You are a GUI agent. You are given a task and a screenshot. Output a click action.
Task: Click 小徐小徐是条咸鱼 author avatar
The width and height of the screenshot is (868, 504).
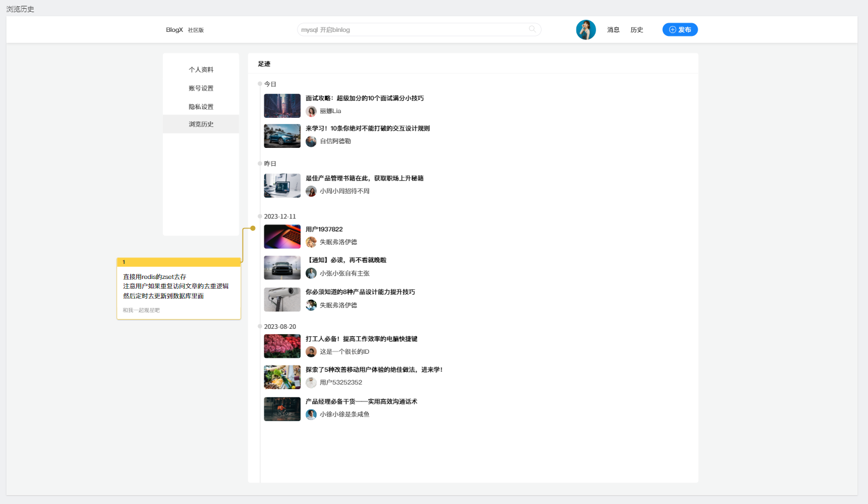point(311,415)
